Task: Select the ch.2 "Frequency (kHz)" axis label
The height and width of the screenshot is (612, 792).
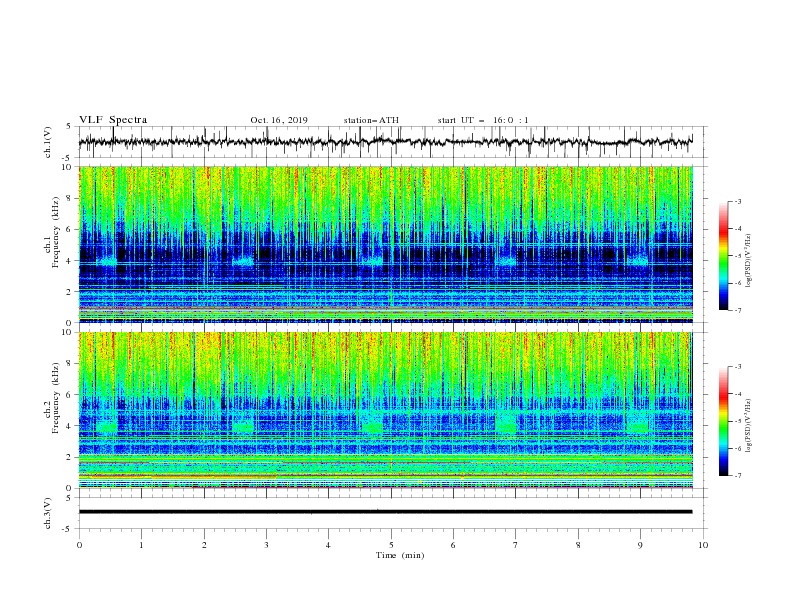Action: pyautogui.click(x=55, y=398)
